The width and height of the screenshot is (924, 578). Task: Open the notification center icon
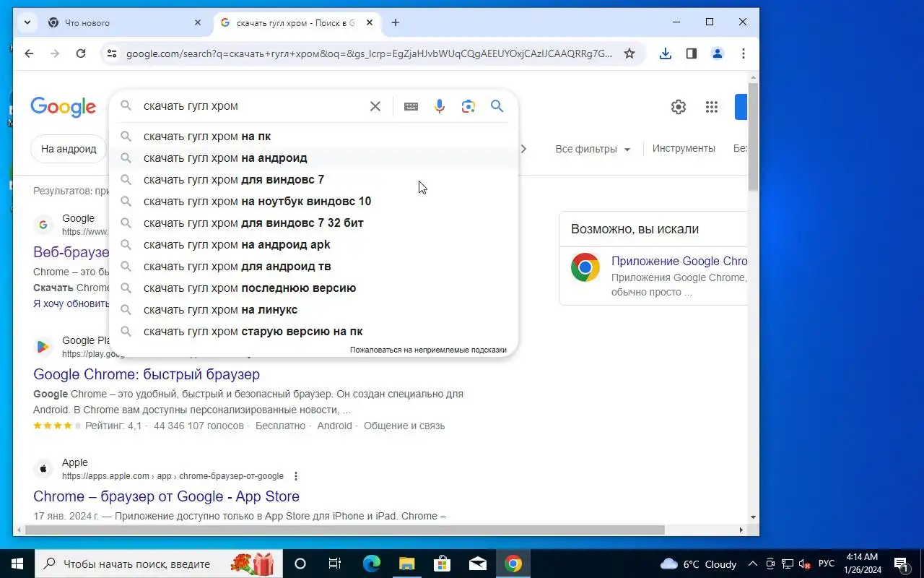point(902,564)
